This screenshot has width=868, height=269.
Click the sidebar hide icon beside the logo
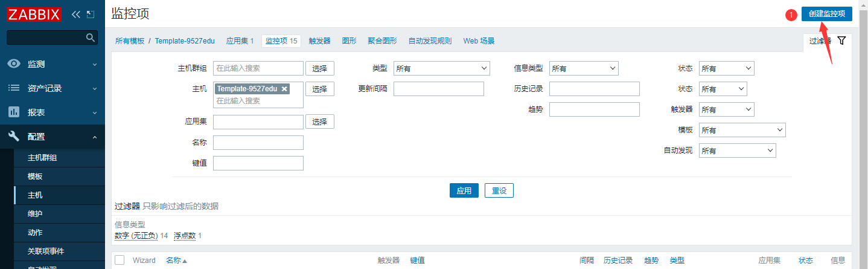coord(91,14)
